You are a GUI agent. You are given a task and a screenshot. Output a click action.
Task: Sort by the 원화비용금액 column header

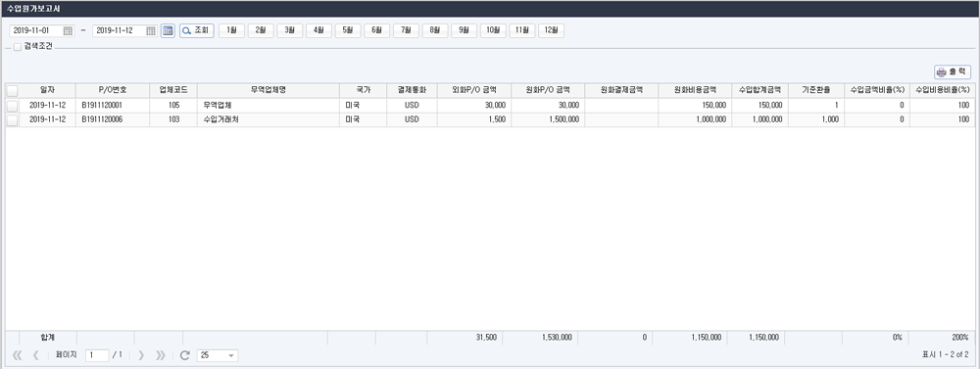coord(695,90)
